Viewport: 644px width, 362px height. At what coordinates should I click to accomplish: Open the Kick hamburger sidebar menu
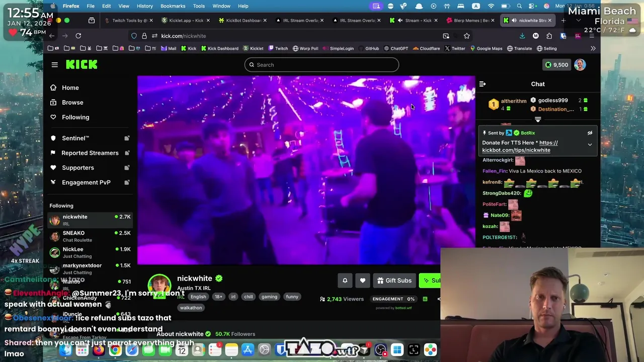pyautogui.click(x=55, y=64)
